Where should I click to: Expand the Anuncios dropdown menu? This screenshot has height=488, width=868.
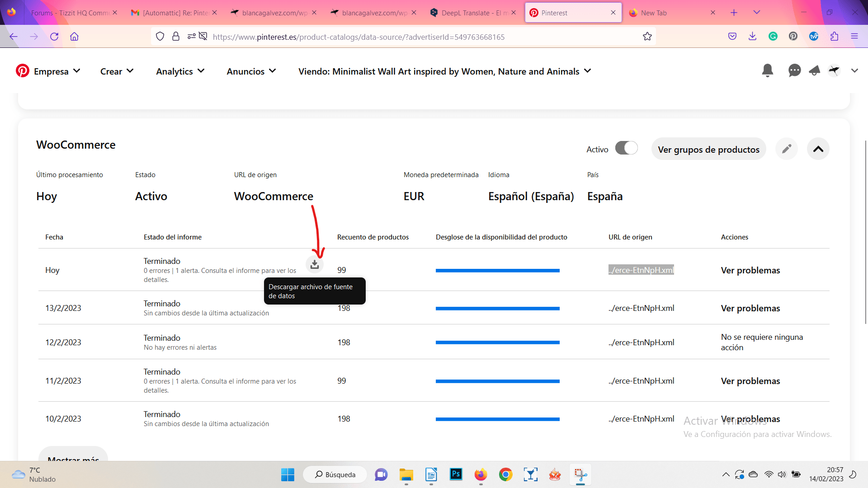pyautogui.click(x=251, y=71)
